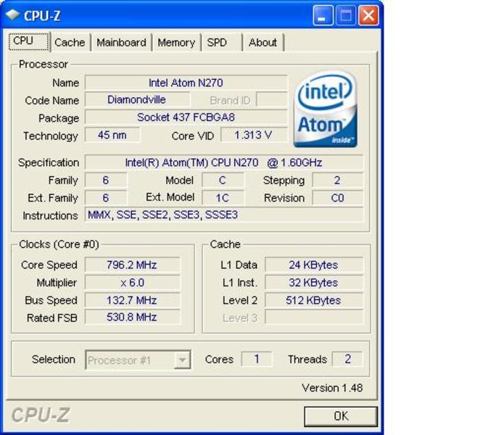Click the Instructions field MMX, SSE, SSE2
Screen dimensions: 504x435
click(223, 215)
